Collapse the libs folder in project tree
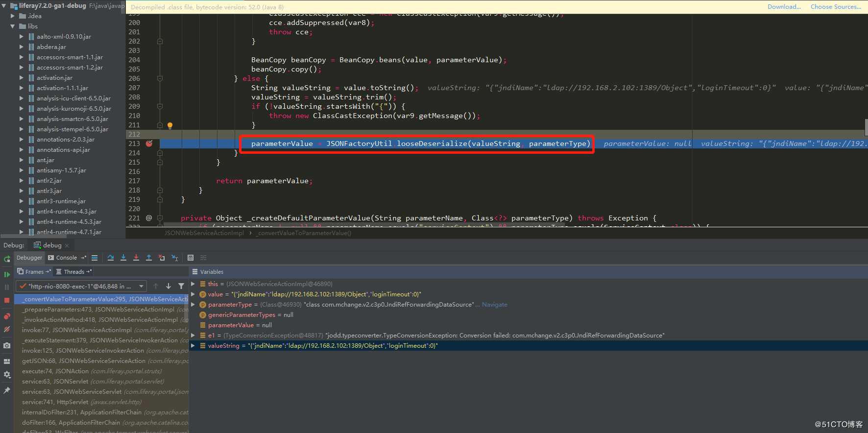868x433 pixels. pyautogui.click(x=12, y=26)
